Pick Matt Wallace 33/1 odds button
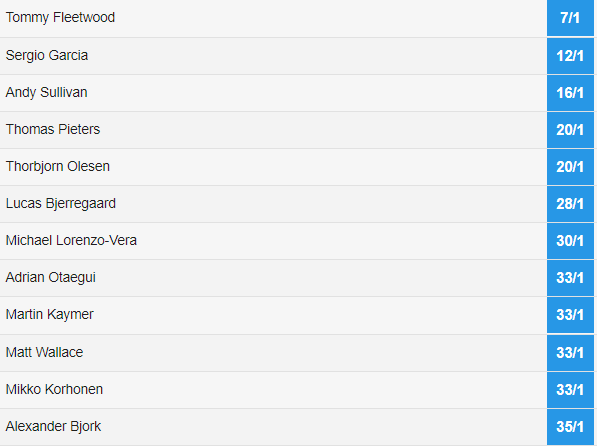The image size is (597, 446). pos(570,353)
